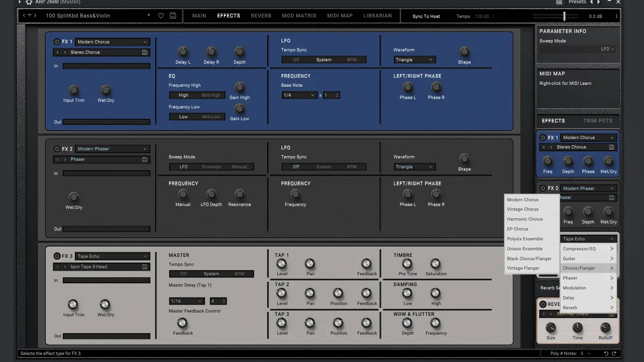Open the FX 1 Waveform Triangle dropdown
644x362 pixels.
tap(414, 60)
